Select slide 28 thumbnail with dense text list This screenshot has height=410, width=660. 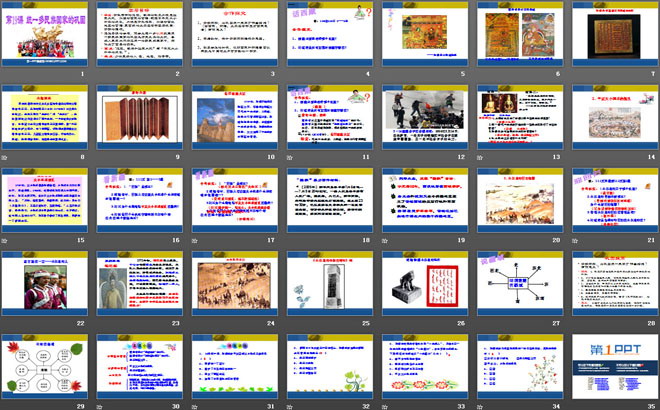615,284
